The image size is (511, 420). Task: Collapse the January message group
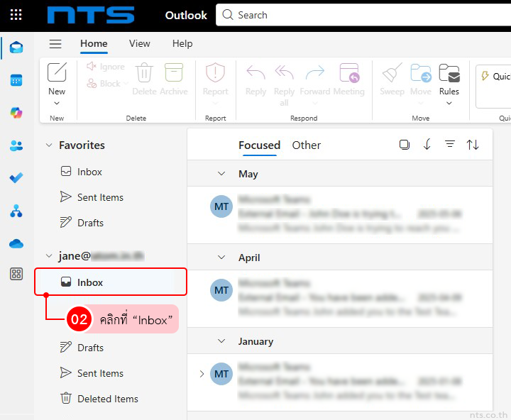point(221,341)
